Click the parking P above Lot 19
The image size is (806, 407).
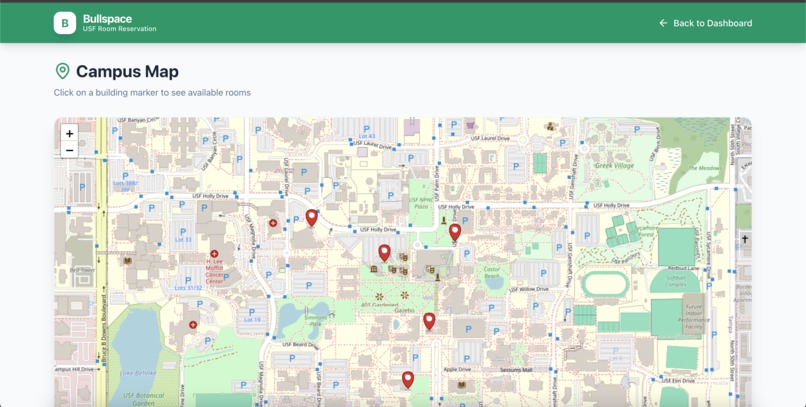pyautogui.click(x=252, y=312)
